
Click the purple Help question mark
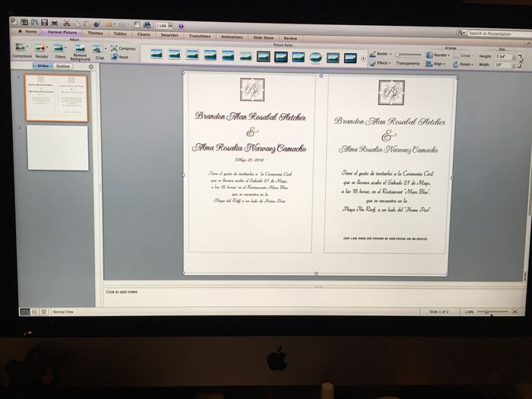click(x=181, y=26)
